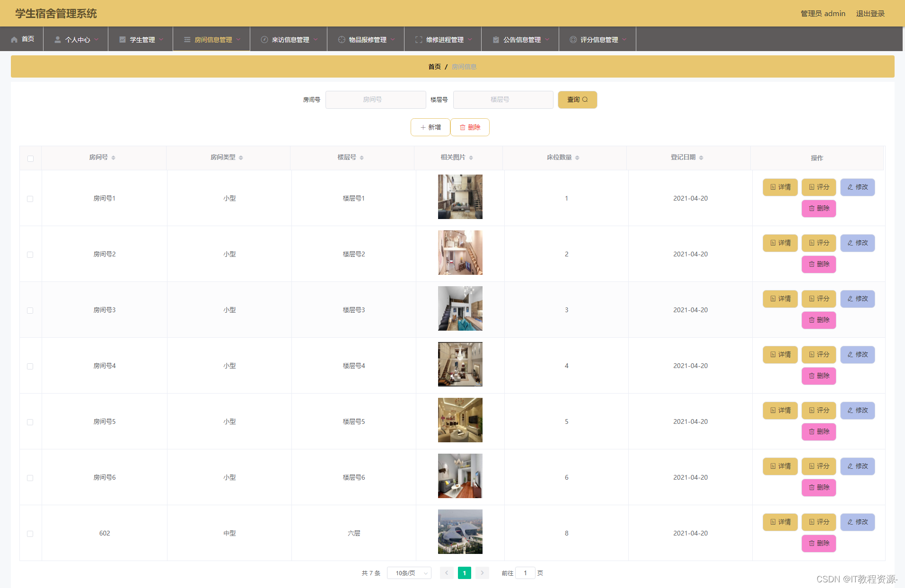Screen dimensions: 905x588
Task: Delete row 602 using pink 删除 button
Action: click(818, 543)
